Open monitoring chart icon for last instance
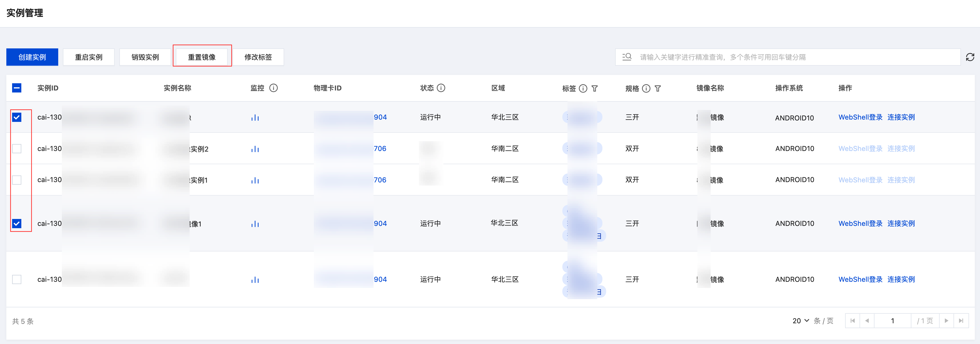980x344 pixels. click(x=255, y=280)
